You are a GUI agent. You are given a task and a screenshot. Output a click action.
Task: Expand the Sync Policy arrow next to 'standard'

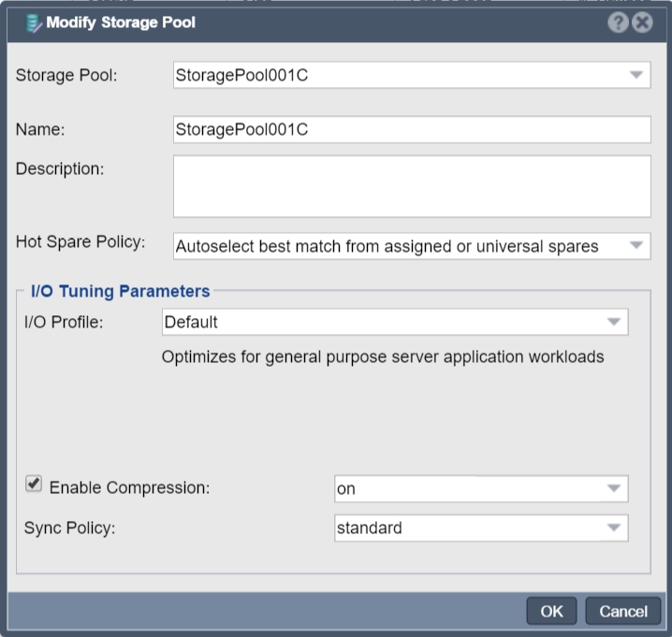(614, 528)
